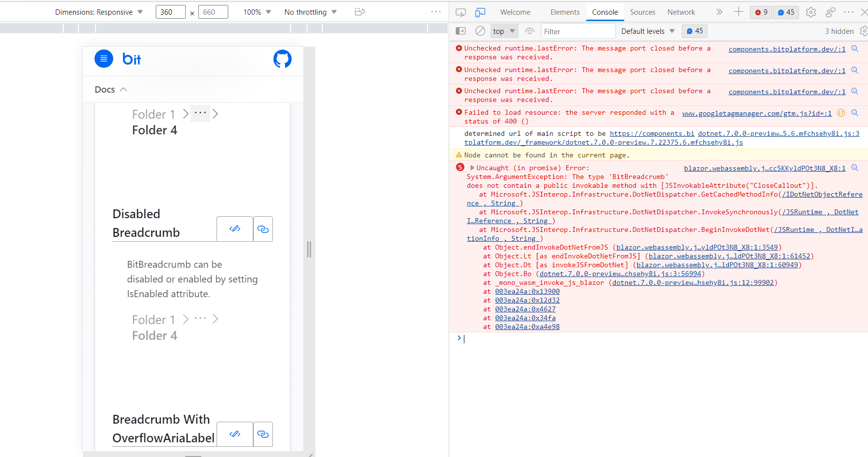Open the site's hamburger navigation menu
Image resolution: width=868 pixels, height=457 pixels.
[x=103, y=58]
